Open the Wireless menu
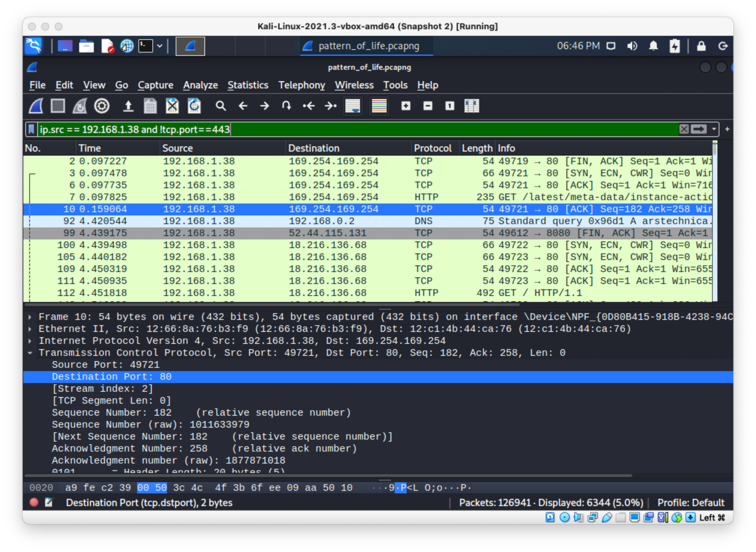The width and height of the screenshot is (756, 552). click(354, 85)
